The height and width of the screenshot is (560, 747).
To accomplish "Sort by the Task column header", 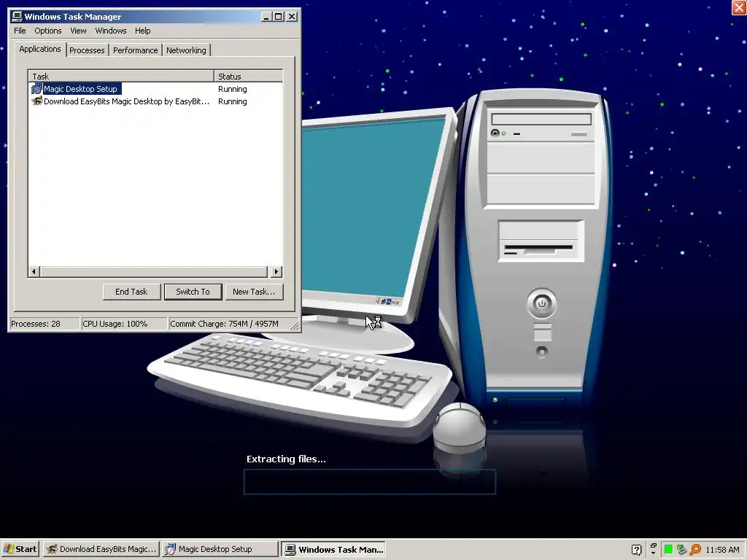I will pos(121,76).
